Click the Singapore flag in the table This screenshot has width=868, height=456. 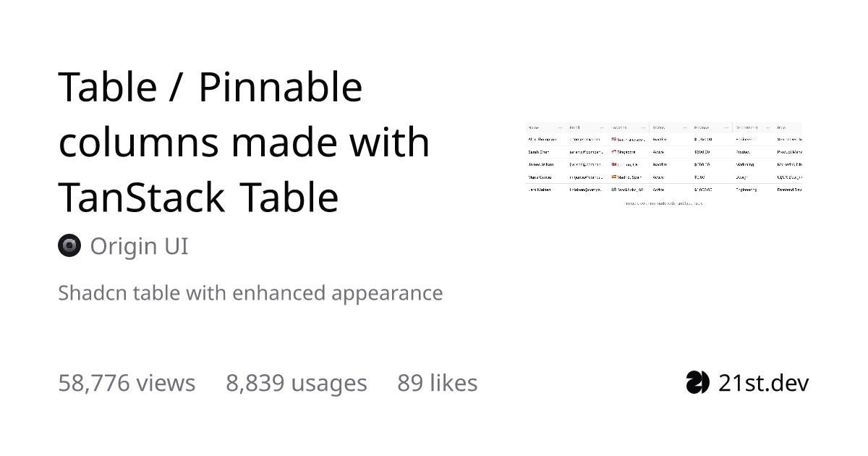(613, 152)
